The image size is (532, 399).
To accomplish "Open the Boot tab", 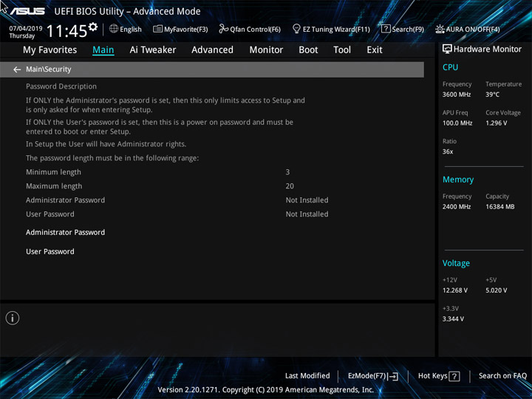I will pos(308,50).
